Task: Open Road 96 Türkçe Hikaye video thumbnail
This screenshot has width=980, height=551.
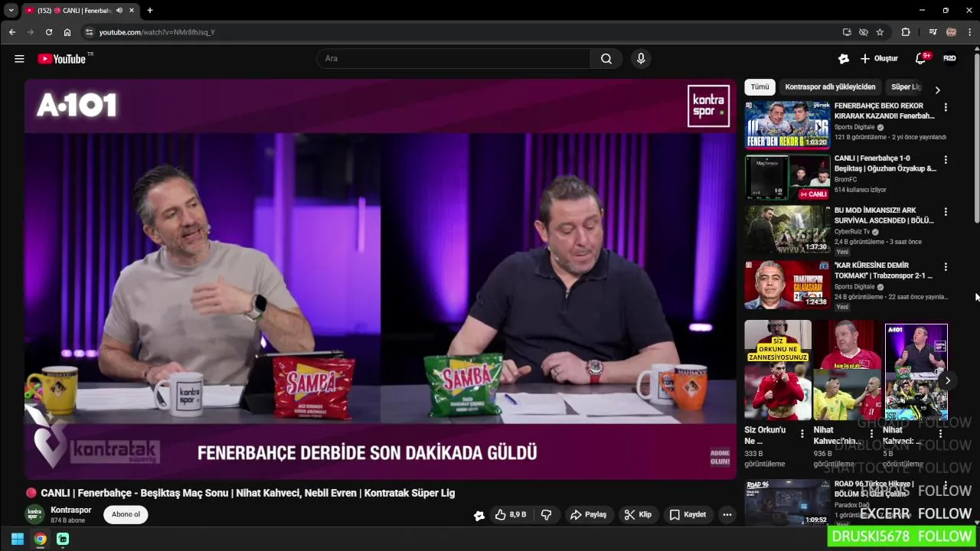Action: [787, 503]
